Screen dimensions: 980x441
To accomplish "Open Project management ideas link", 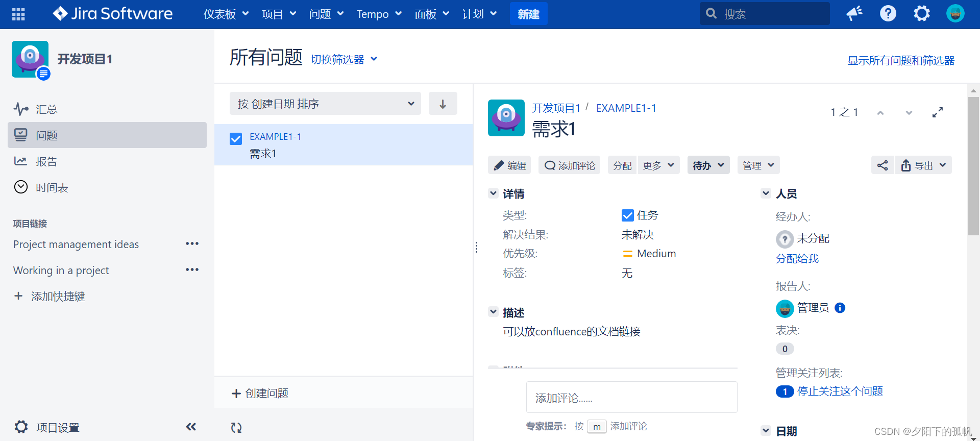I will 76,244.
